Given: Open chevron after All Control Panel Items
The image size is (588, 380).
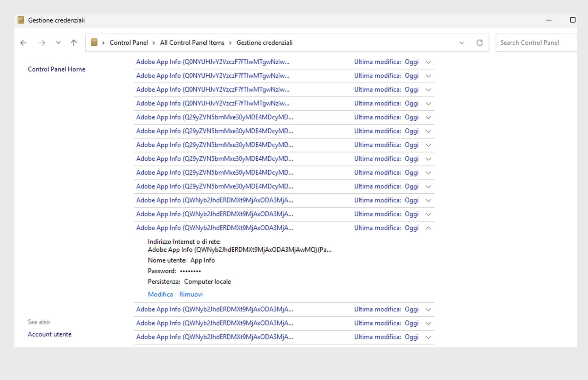Looking at the screenshot, I should click(230, 43).
